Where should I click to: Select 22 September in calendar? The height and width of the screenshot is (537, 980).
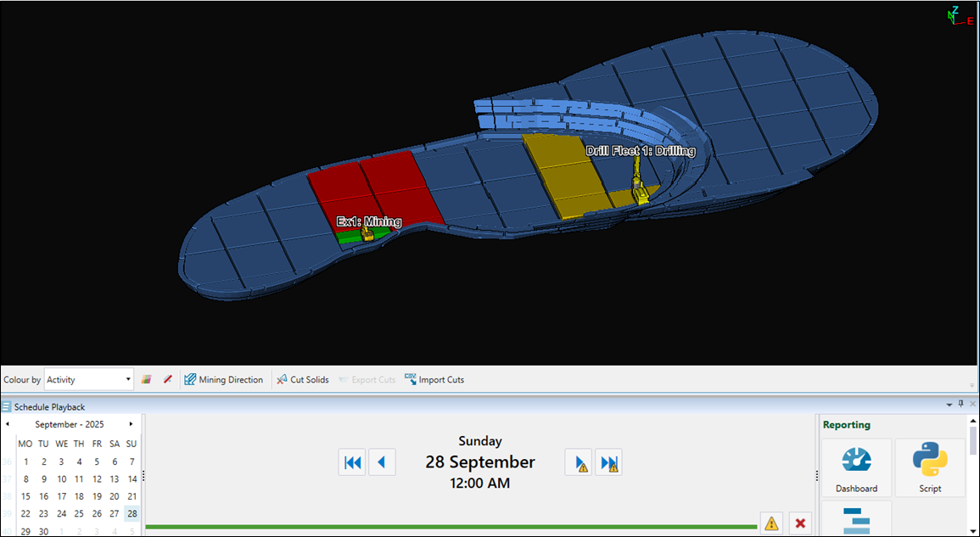(x=25, y=514)
